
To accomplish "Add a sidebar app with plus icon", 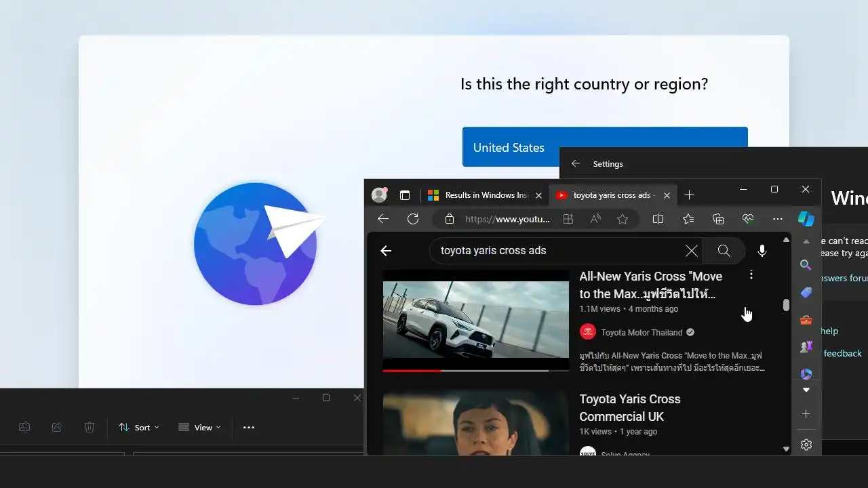I will (806, 414).
